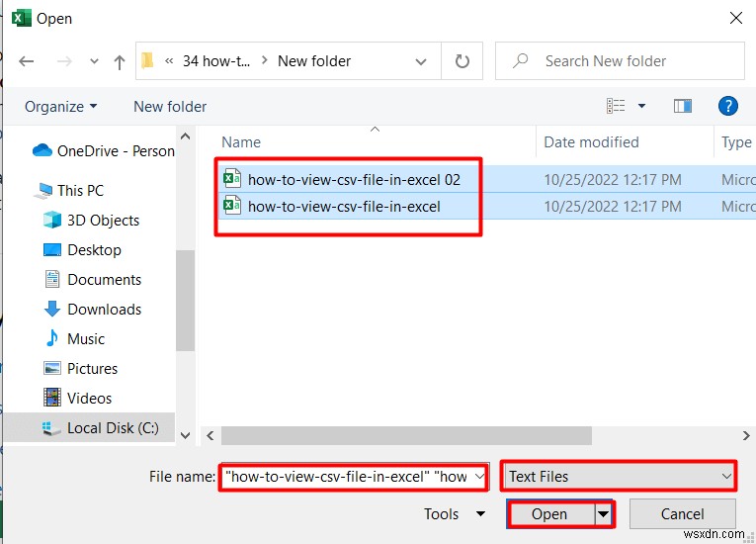Click file list scroll right arrow
Image resolution: width=756 pixels, height=544 pixels.
pos(746,436)
